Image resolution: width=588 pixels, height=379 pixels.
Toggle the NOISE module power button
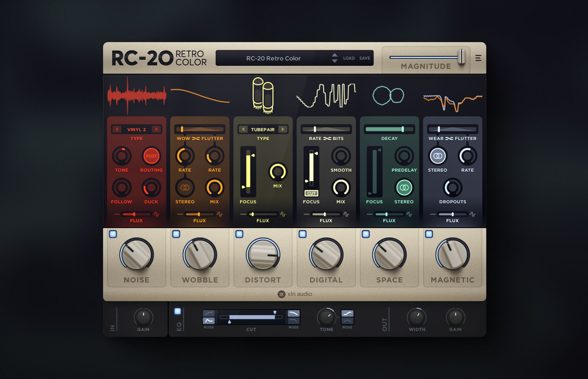coord(113,234)
